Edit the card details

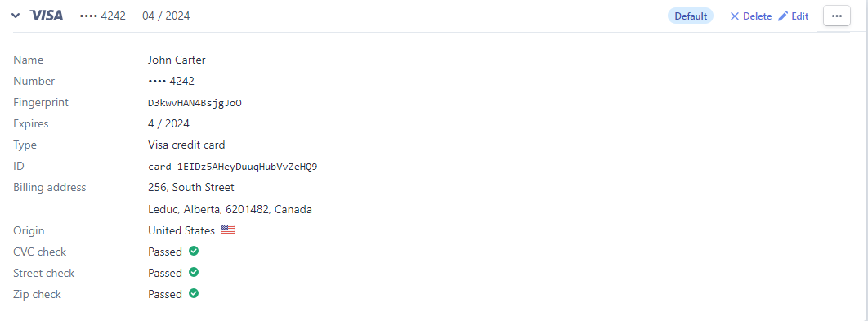[794, 16]
